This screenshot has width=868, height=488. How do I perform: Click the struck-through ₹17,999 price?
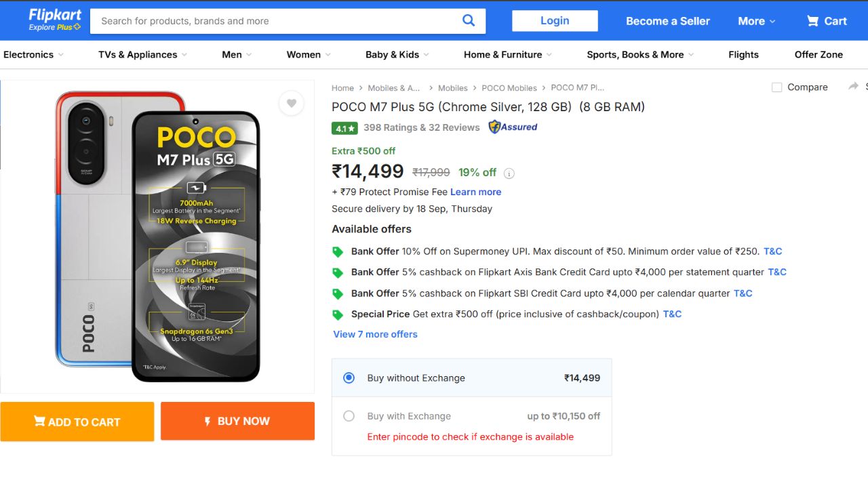[431, 173]
